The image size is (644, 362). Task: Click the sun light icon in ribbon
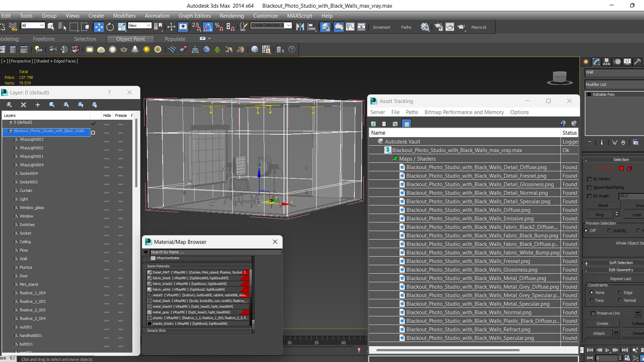point(147,50)
